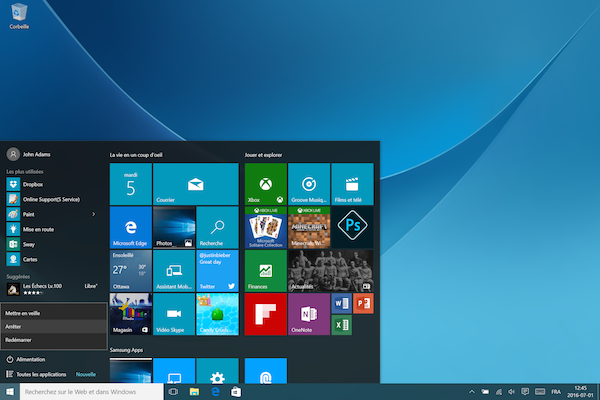Open the Actualités news tile
The height and width of the screenshot is (400, 600).
click(331, 271)
